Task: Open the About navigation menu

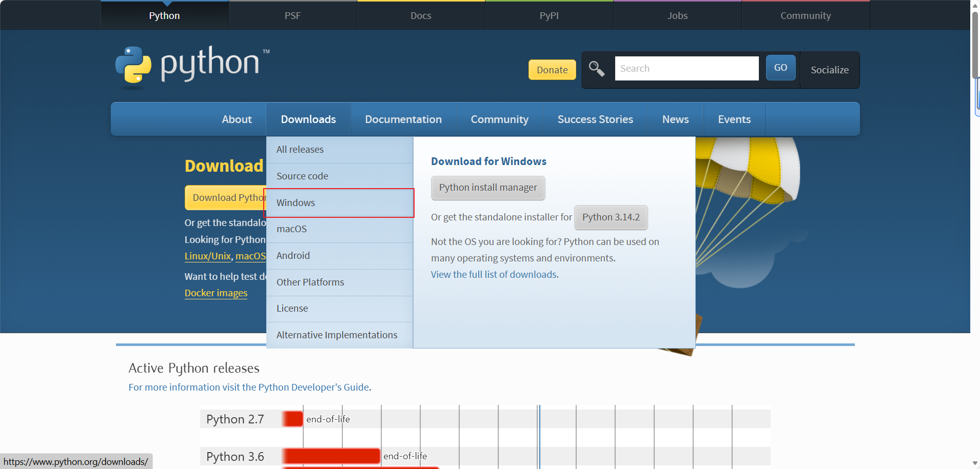Action: pyautogui.click(x=237, y=119)
